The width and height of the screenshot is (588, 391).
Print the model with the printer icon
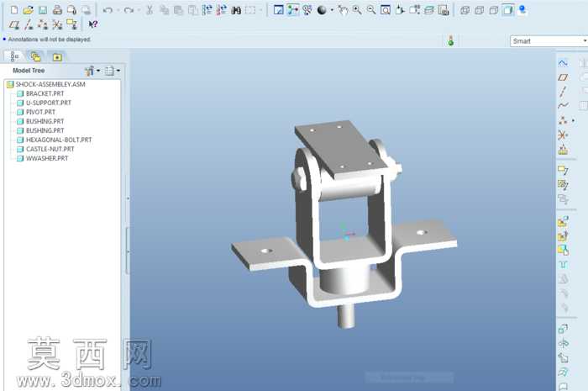click(x=57, y=10)
